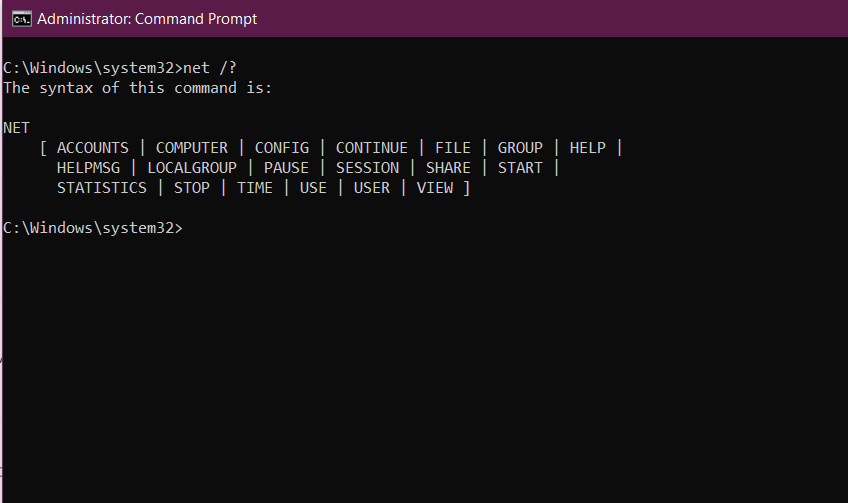Click the FILE word in the NET syntax
Viewport: 848px width, 503px height.
453,148
